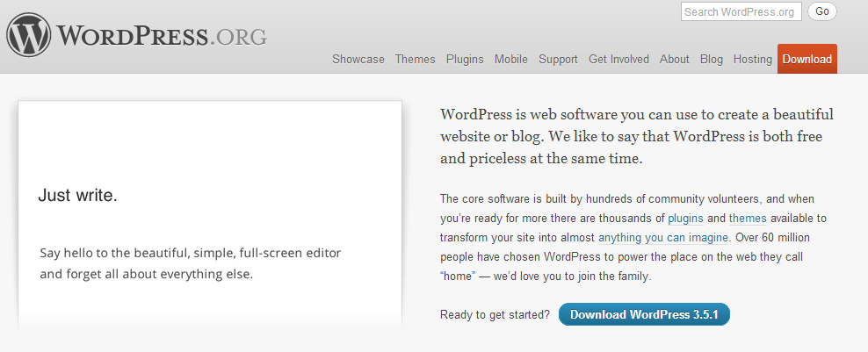This screenshot has height=352, width=868.
Task: Visit the Blog navigation item
Action: click(x=712, y=60)
